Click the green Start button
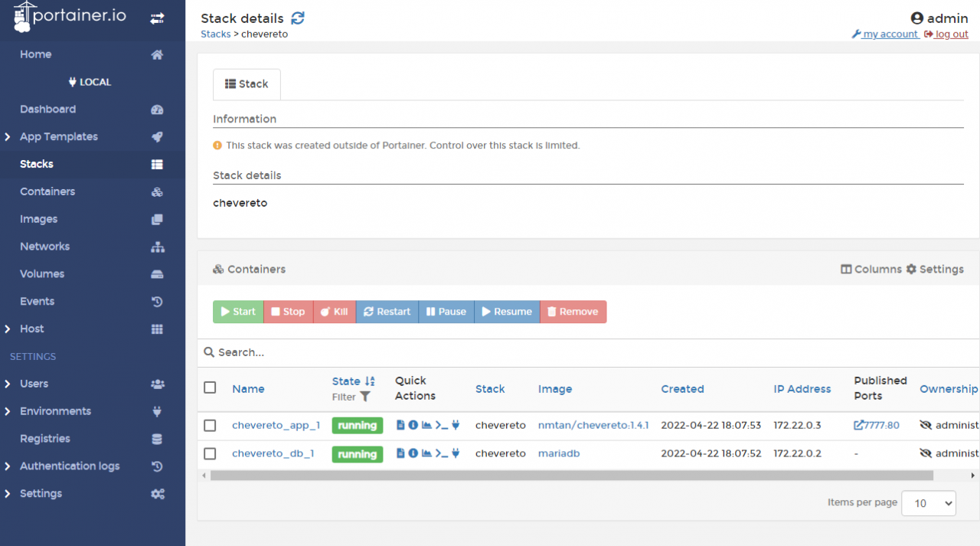 tap(238, 312)
